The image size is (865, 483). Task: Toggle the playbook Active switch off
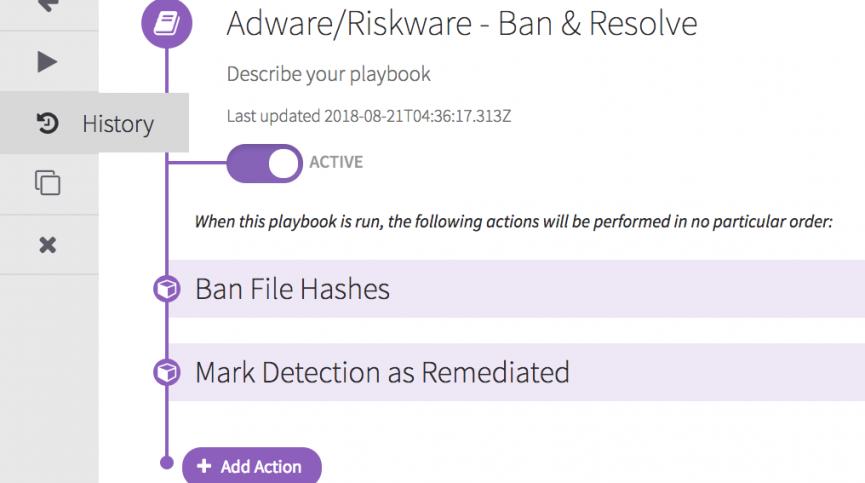coord(264,163)
